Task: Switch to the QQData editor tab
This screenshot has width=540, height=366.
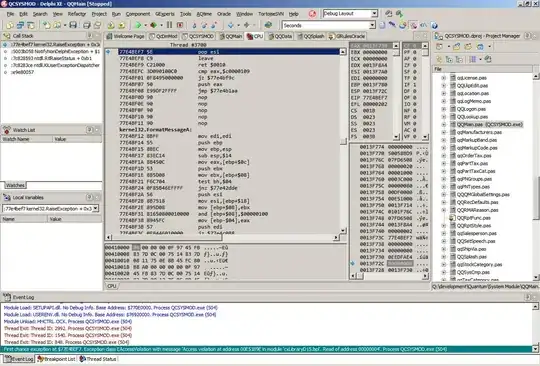Action: [x=280, y=36]
